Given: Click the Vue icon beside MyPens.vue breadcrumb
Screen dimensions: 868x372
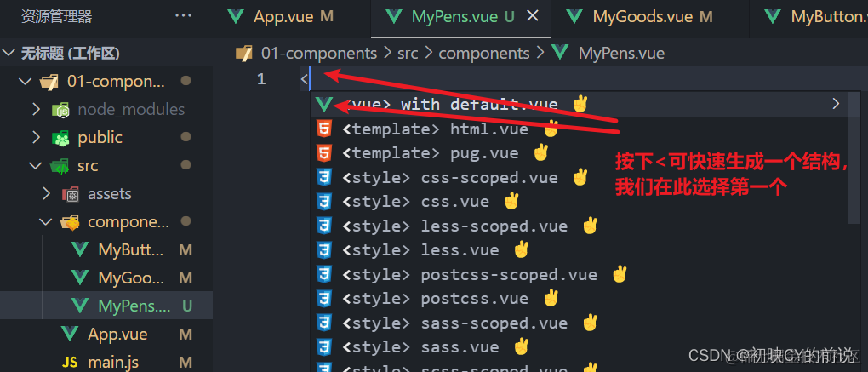Looking at the screenshot, I should pyautogui.click(x=561, y=53).
